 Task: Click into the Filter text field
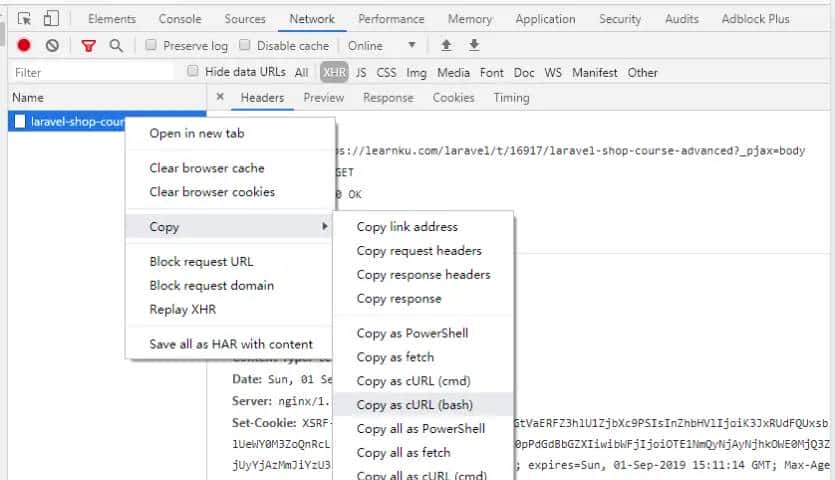(x=92, y=72)
